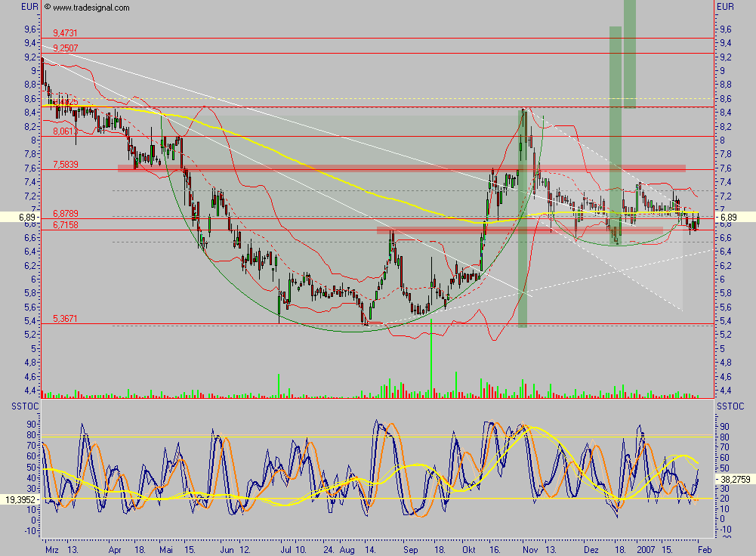Image resolution: width=756 pixels, height=556 pixels.
Task: Click the 38,2759 stochastic value tag
Action: (x=733, y=478)
